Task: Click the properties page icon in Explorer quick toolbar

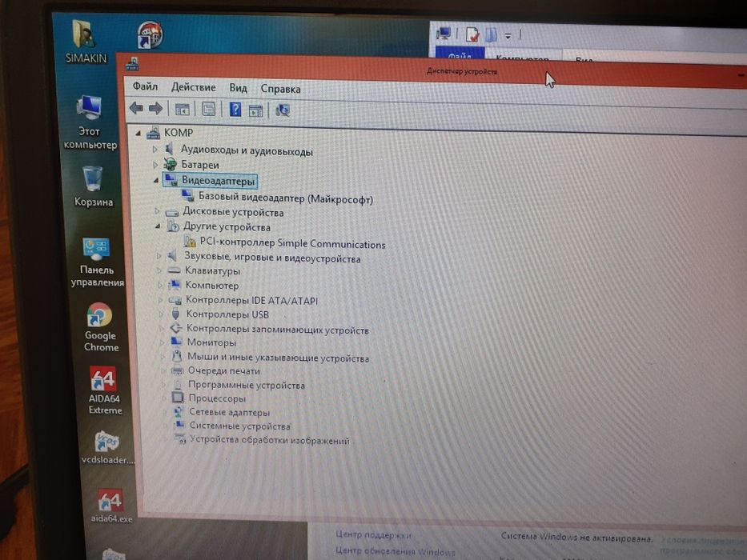Action: point(472,34)
